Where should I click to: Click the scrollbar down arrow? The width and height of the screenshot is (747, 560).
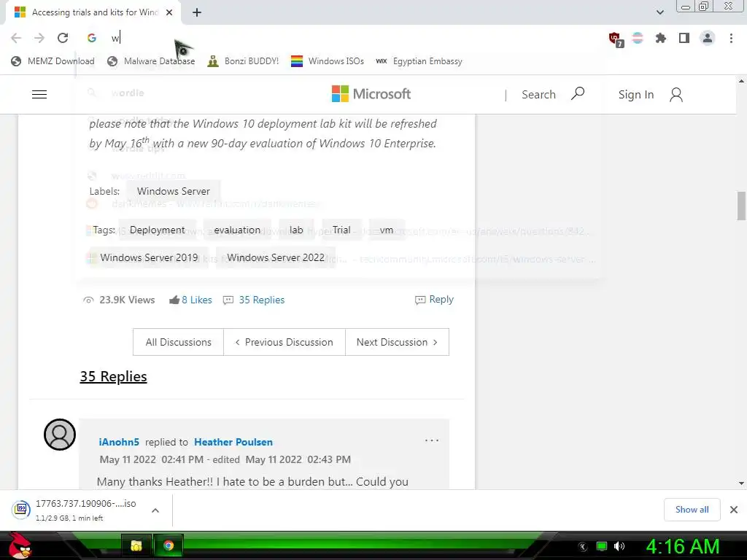coord(741,483)
